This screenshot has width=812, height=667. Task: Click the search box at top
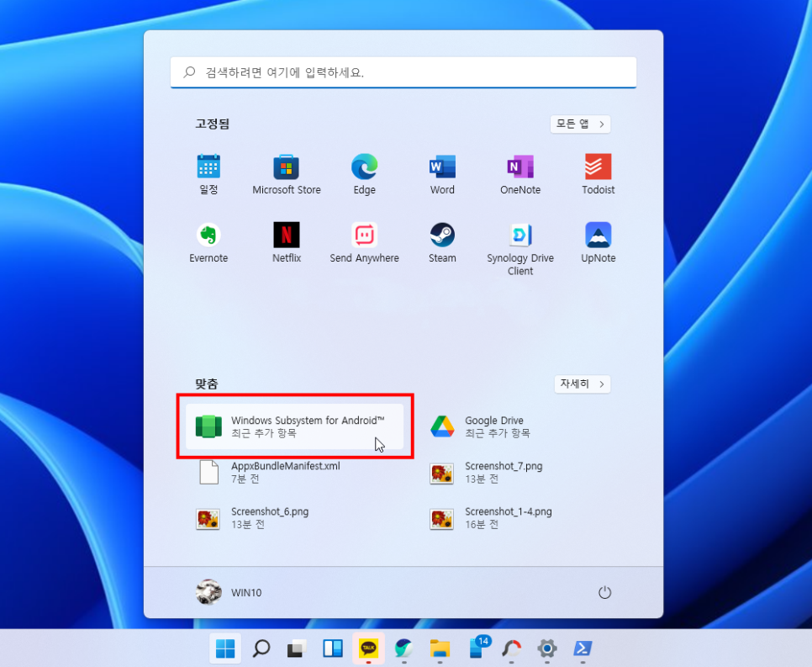click(403, 72)
